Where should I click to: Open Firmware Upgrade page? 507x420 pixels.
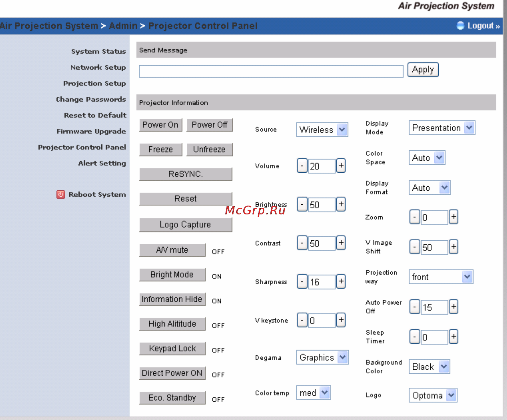pos(91,131)
